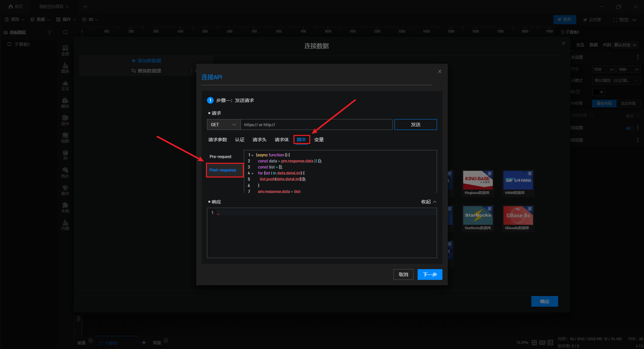The image size is (644, 349).
Task: Open the 文本 text components icon
Action: click(x=65, y=85)
